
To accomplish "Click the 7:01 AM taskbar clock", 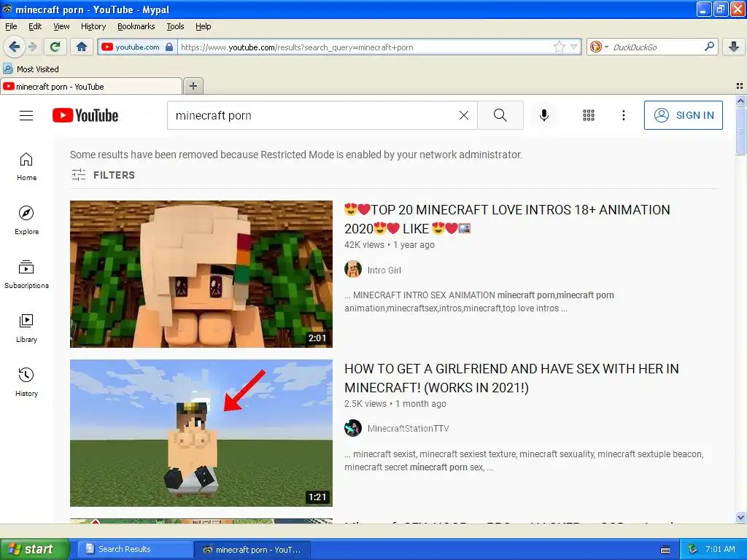I will tap(720, 549).
